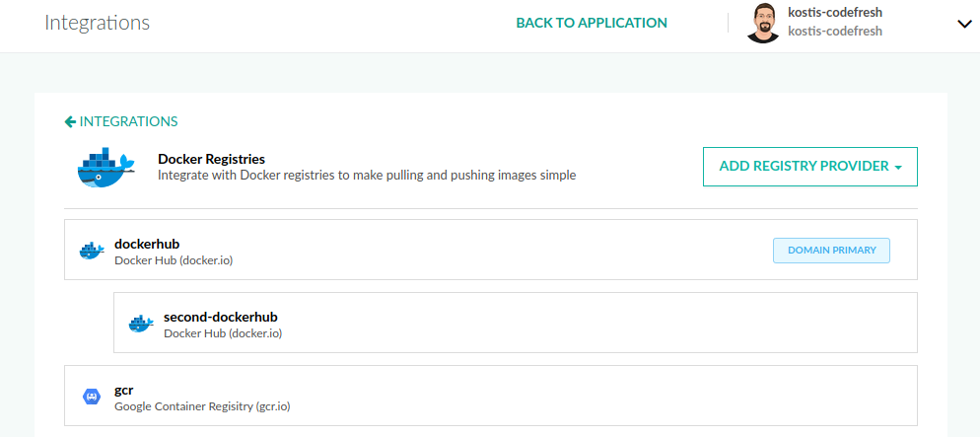Click the kostis-codefresh profile avatar
980x437 pixels.
[762, 24]
